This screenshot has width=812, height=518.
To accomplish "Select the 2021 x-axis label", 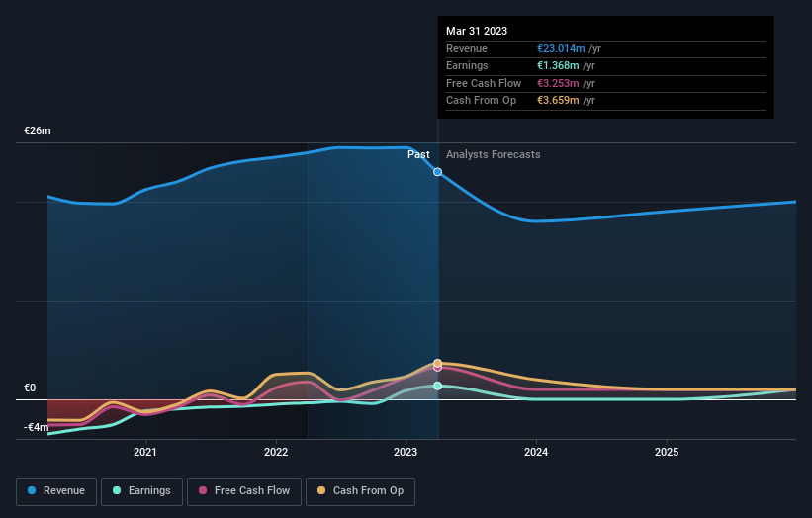I will click(145, 452).
